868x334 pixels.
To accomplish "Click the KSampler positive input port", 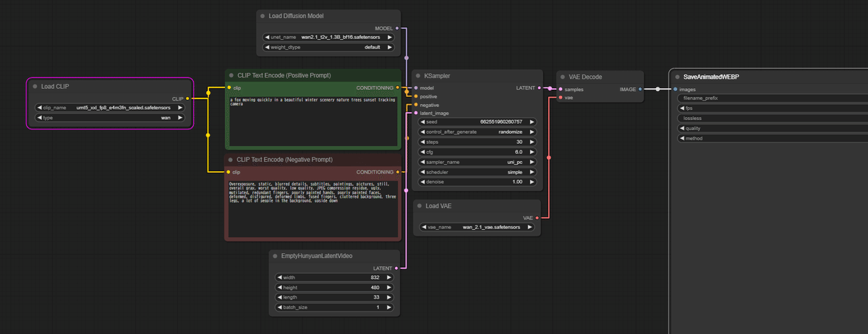I will (x=415, y=96).
